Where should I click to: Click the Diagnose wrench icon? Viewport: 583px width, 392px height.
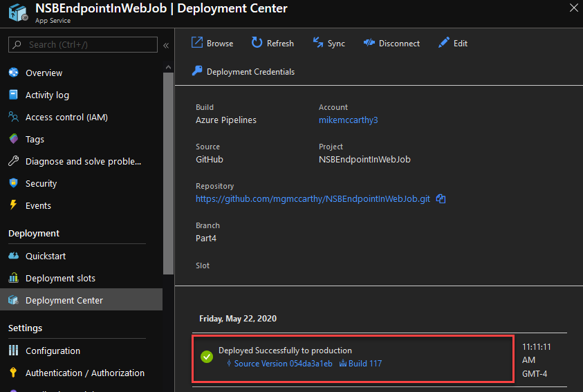click(x=13, y=161)
